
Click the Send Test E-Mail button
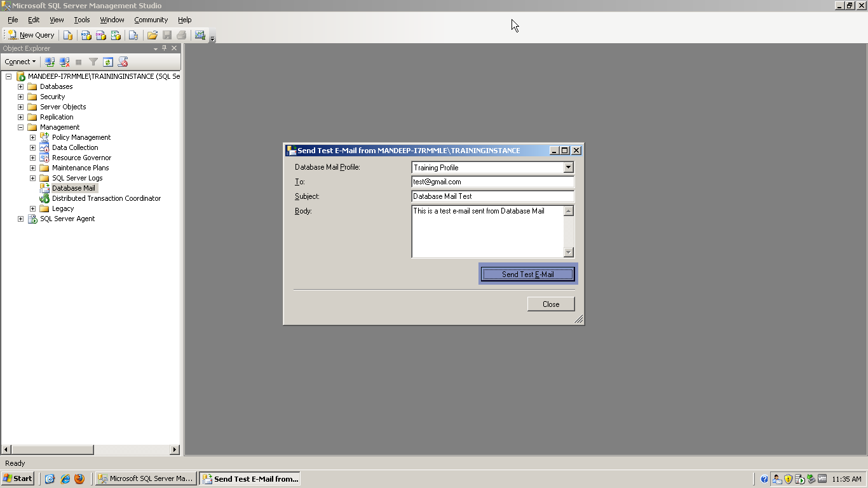[528, 274]
